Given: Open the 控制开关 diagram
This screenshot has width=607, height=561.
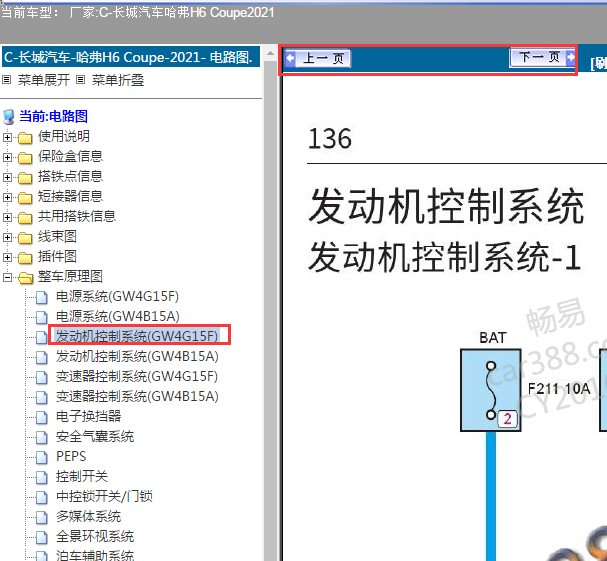Looking at the screenshot, I should (x=82, y=476).
